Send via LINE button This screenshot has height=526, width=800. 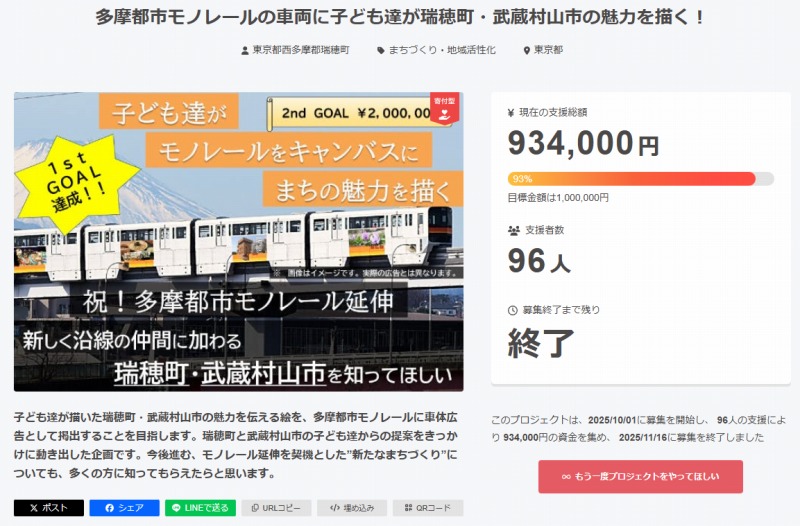tap(200, 508)
